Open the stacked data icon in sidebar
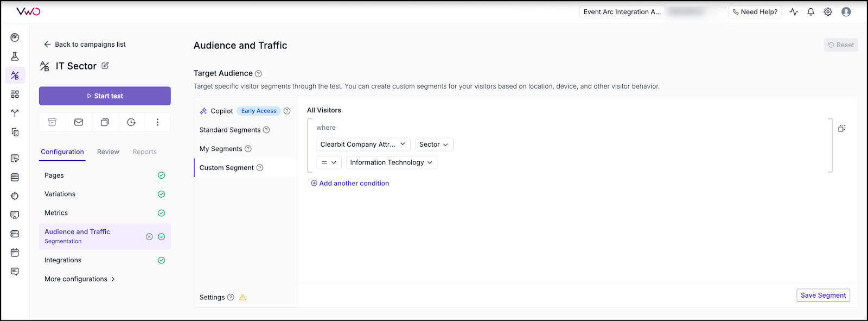Screen dimensions: 868x321 pos(15,177)
